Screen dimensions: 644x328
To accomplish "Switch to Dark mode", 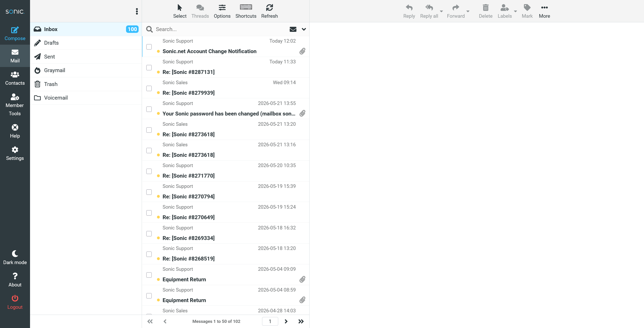I will 15,257.
